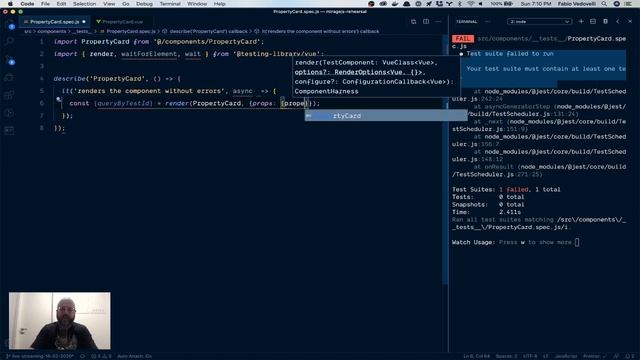Split the editor with the split icon
Image resolution: width=640 pixels, height=360 pixels.
coord(426,22)
